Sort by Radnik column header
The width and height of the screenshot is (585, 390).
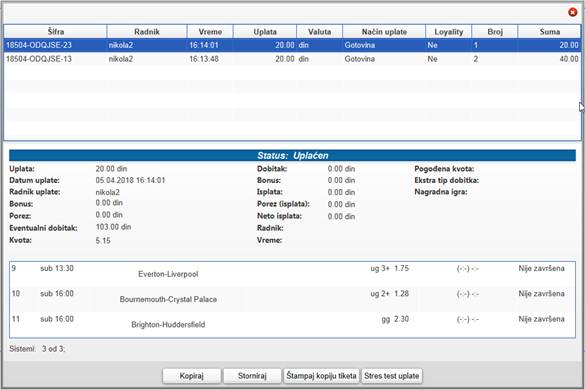(147, 32)
